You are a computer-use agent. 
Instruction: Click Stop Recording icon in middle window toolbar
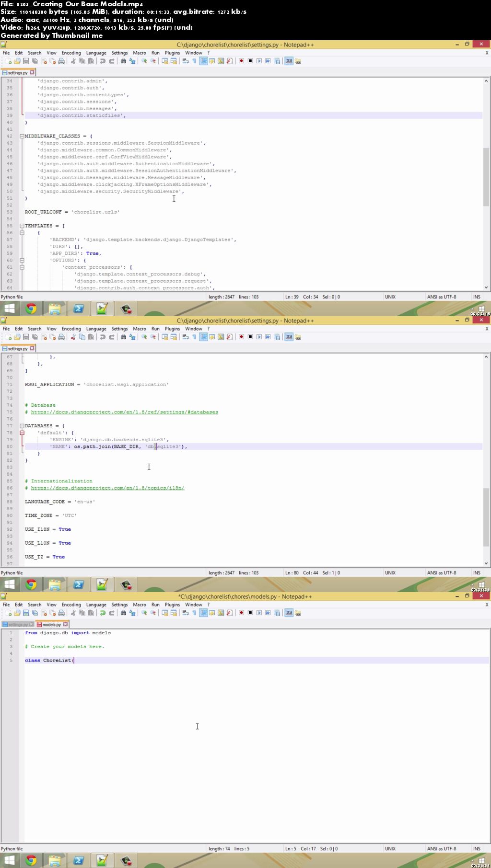point(250,337)
